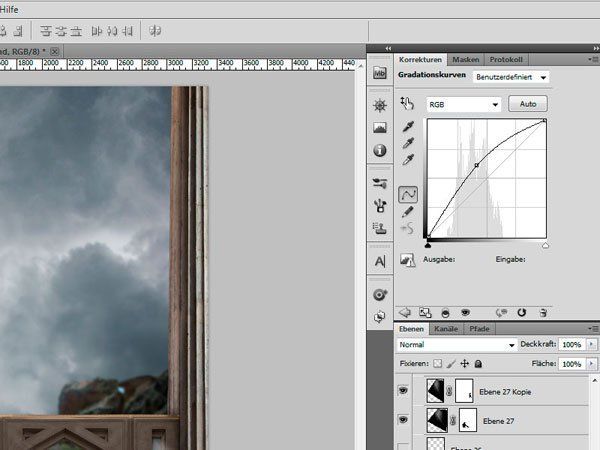Open the Navigator ship-wheel panel icon
The width and height of the screenshot is (600, 450).
coord(380,105)
